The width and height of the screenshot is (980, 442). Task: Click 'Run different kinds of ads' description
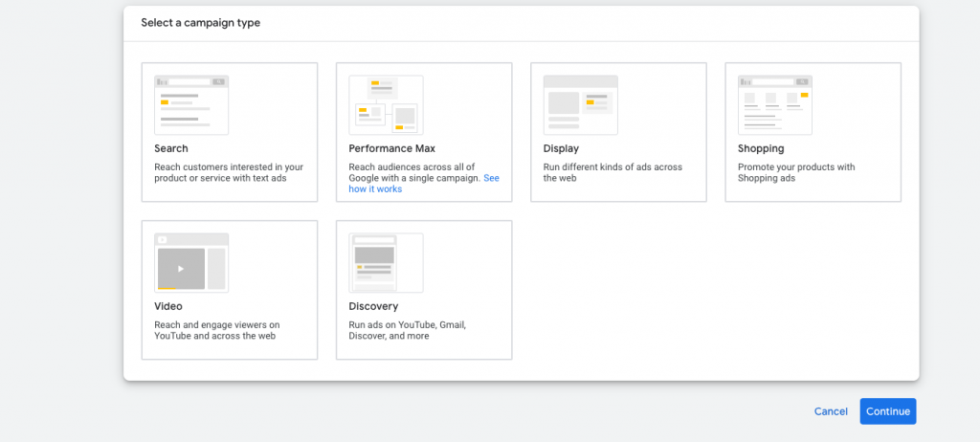coord(612,172)
